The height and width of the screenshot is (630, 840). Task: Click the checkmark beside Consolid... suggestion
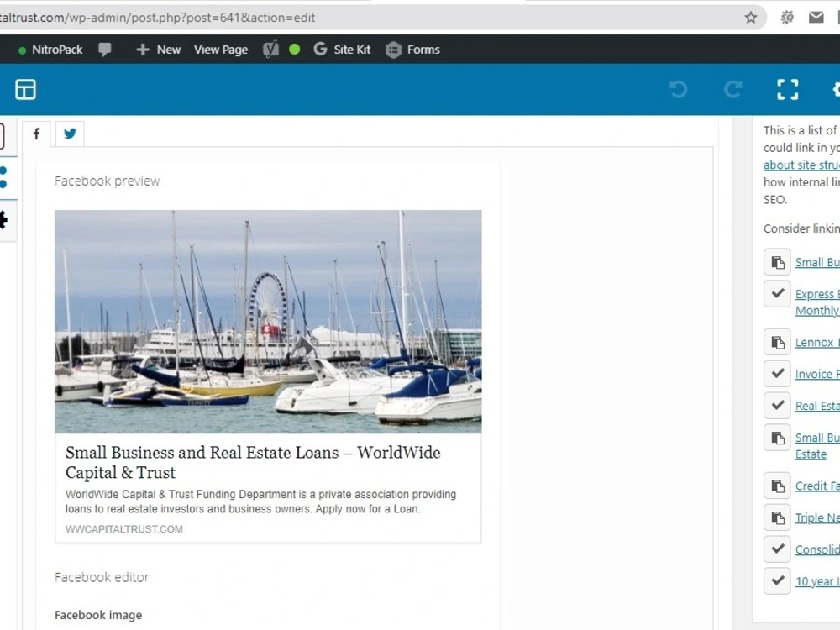[777, 549]
